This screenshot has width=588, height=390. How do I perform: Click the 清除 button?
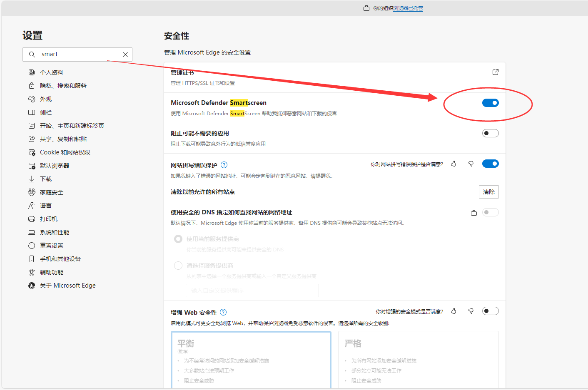click(489, 192)
